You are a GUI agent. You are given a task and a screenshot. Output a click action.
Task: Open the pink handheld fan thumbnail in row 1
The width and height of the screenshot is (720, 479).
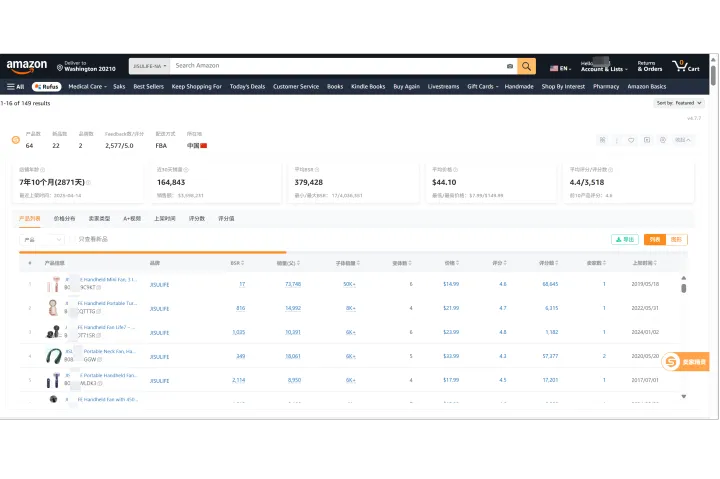point(53,284)
